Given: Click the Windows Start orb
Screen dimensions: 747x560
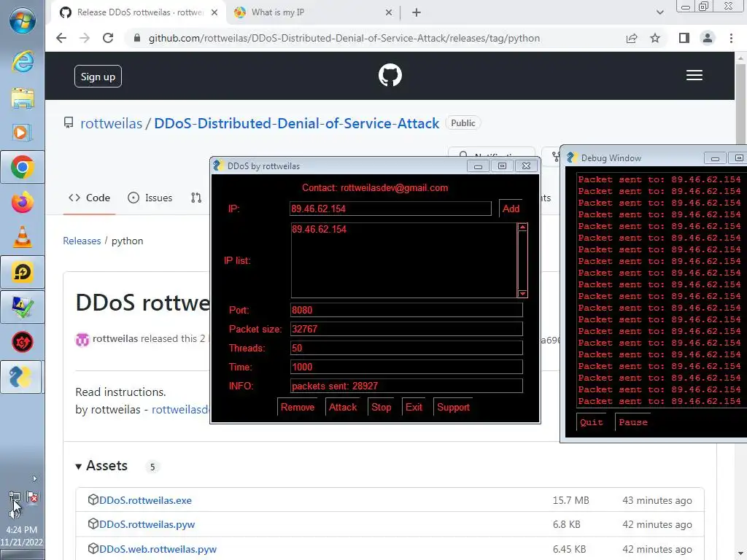Looking at the screenshot, I should pos(23,20).
